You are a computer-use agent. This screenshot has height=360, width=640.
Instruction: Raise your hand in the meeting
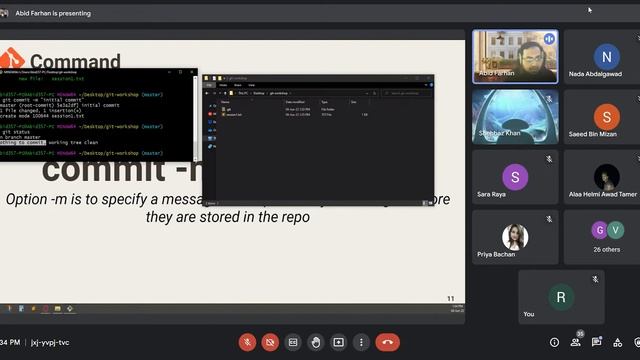[x=316, y=342]
